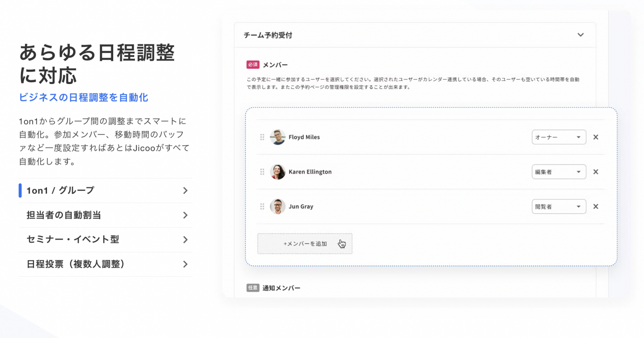The image size is (644, 338).
Task: Select the 担当者の自動割当 tab
Action: click(x=64, y=215)
